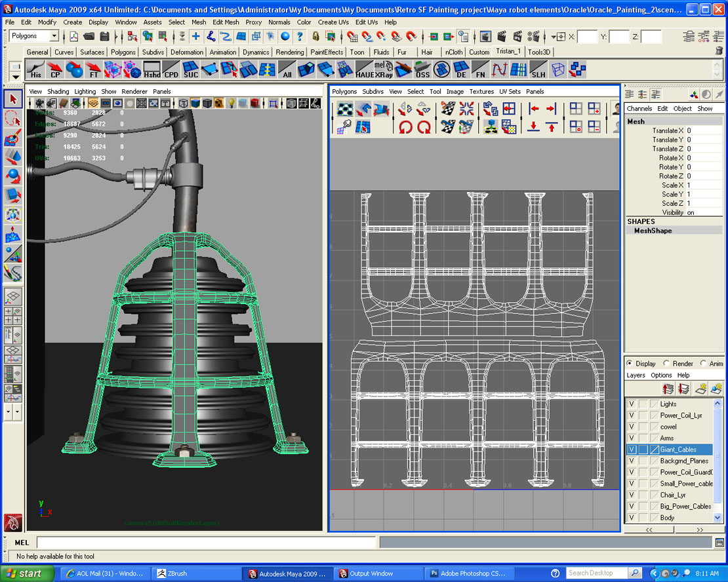Click the Giant_Cables layer color swatch
Viewport: 728px width, 582px height.
click(655, 449)
